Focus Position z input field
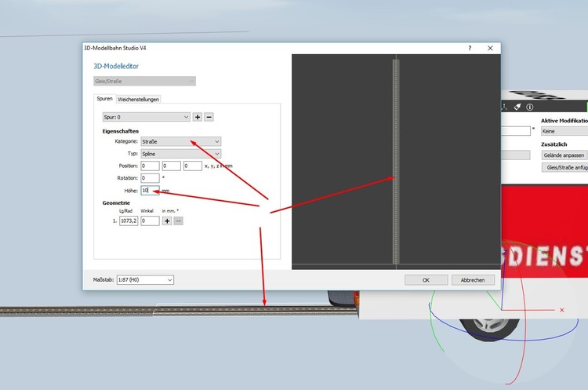Viewport: 588px width, 390px height. pyautogui.click(x=193, y=166)
